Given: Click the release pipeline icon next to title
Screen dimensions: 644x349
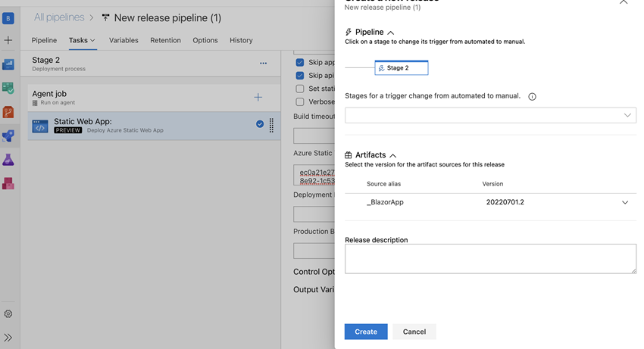Looking at the screenshot, I should pos(105,17).
